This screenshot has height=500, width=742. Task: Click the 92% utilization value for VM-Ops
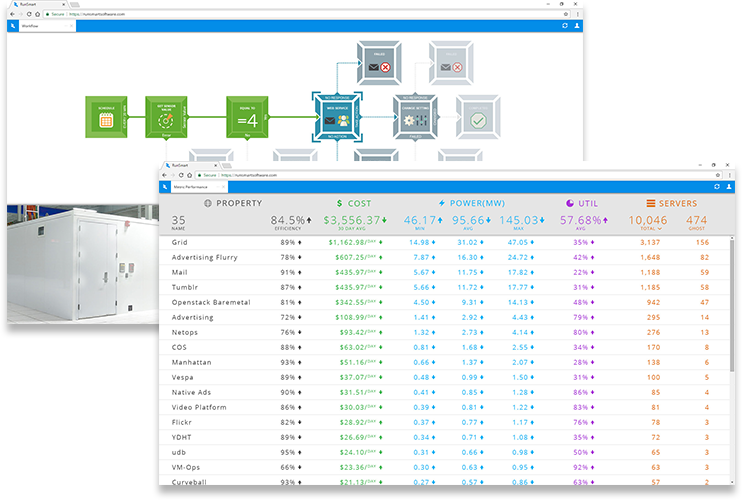(581, 467)
